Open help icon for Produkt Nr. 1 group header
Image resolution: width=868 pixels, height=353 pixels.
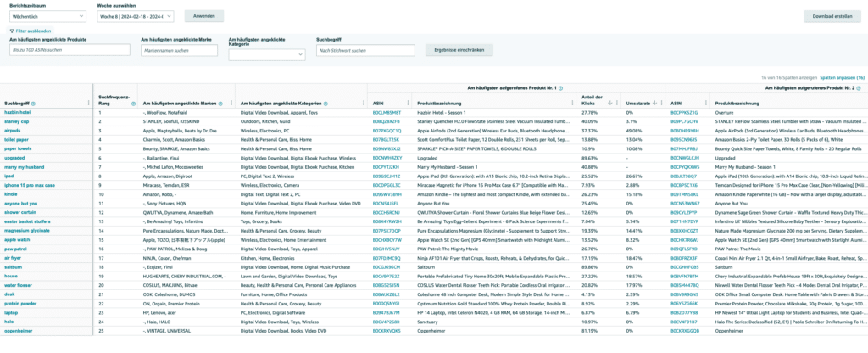tap(560, 88)
